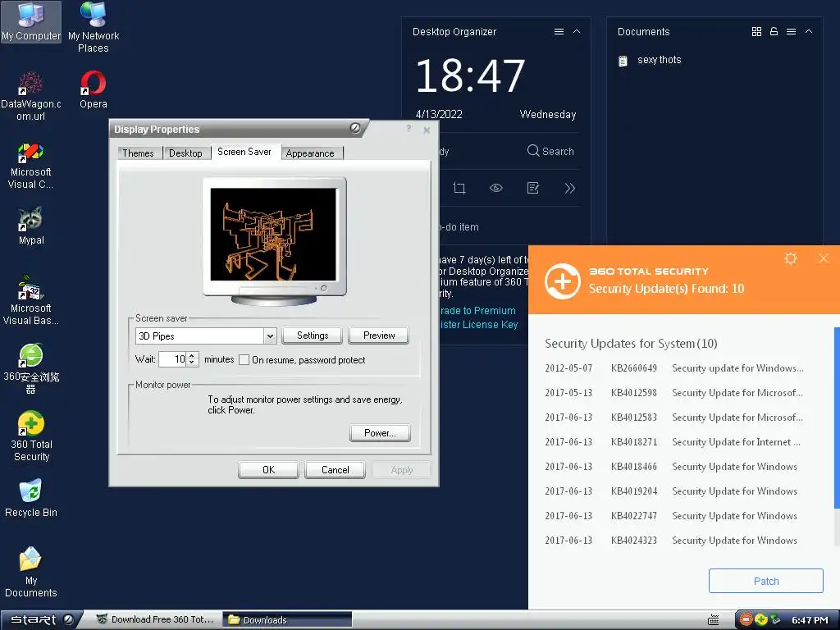
Task: Switch to the Desktop tab
Action: [x=185, y=153]
